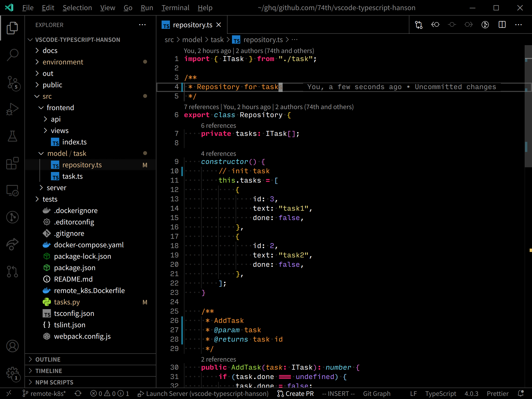Collapse the frontend folder
The width and height of the screenshot is (532, 399).
[x=60, y=108]
